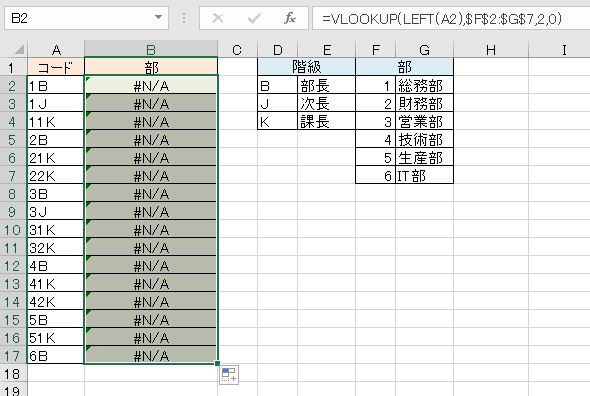Select column G header
This screenshot has width=590, height=396.
(424, 49)
